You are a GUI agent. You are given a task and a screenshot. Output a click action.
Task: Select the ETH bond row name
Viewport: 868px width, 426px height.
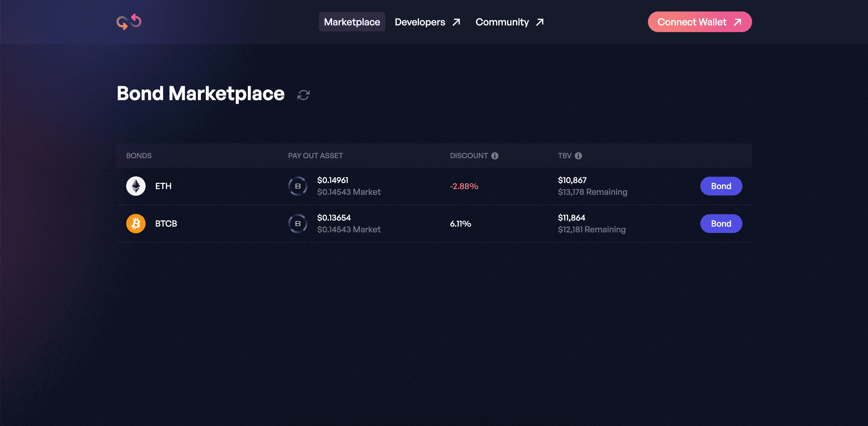pos(163,186)
